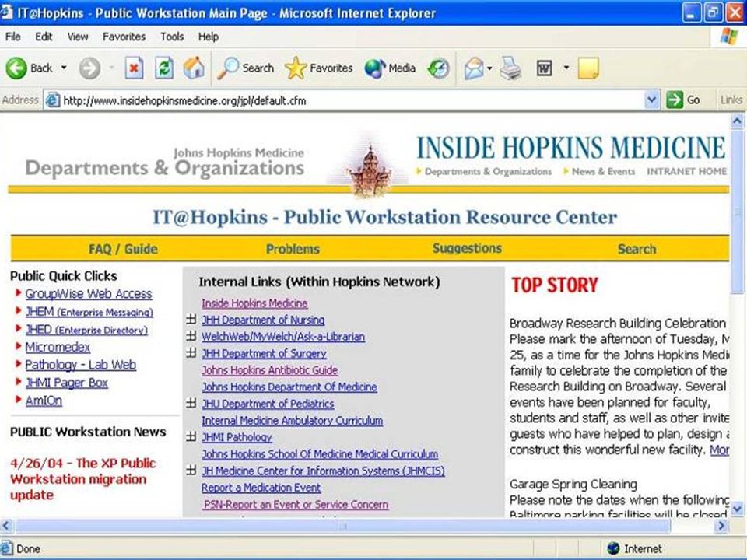Expand JH Medicine Center for Information Systems
Image resolution: width=747 pixels, height=560 pixels.
[191, 470]
